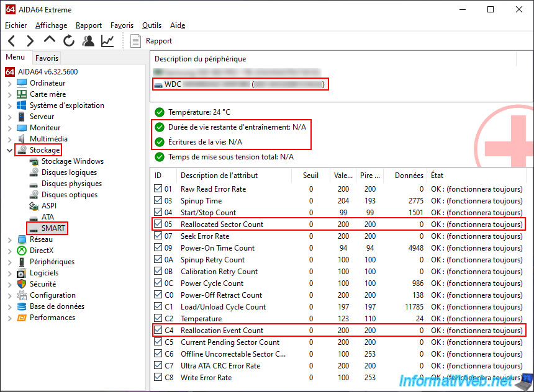Image resolution: width=534 pixels, height=392 pixels.
Task: Click the Refresh toolbar icon
Action: [69, 41]
